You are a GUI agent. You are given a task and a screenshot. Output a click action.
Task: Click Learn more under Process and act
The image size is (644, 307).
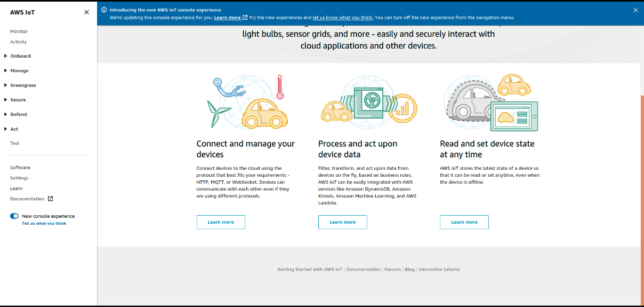pos(342,222)
